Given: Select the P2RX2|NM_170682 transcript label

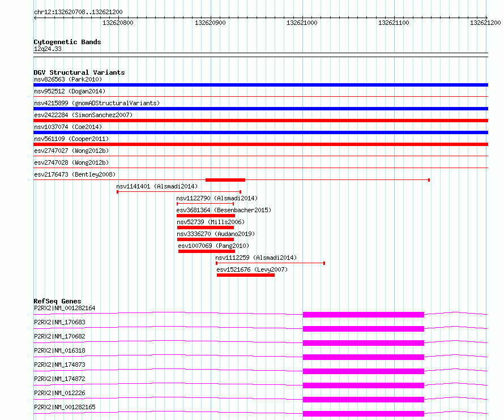Looking at the screenshot, I should (59, 336).
